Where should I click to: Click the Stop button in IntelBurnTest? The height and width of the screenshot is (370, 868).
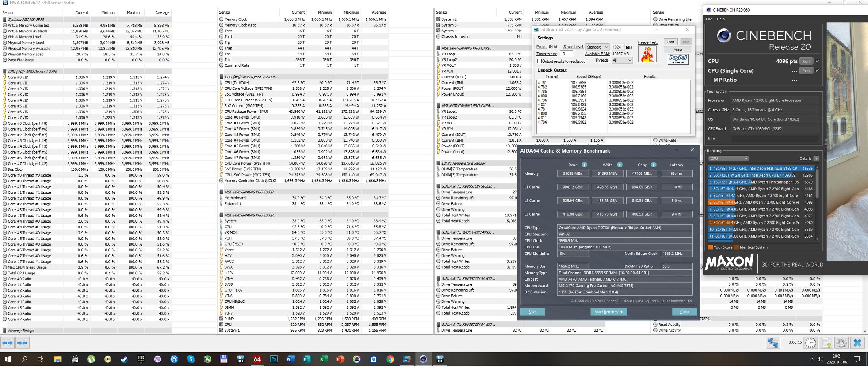coord(686,42)
